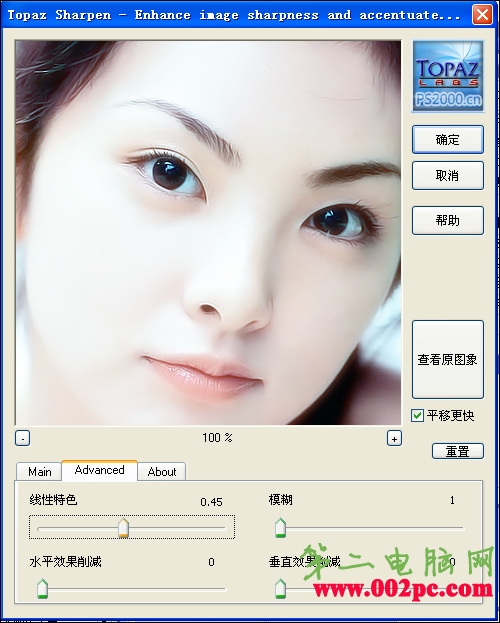Screen dimensions: 500x623
Task: Select the Advanced tab
Action: pyautogui.click(x=99, y=470)
